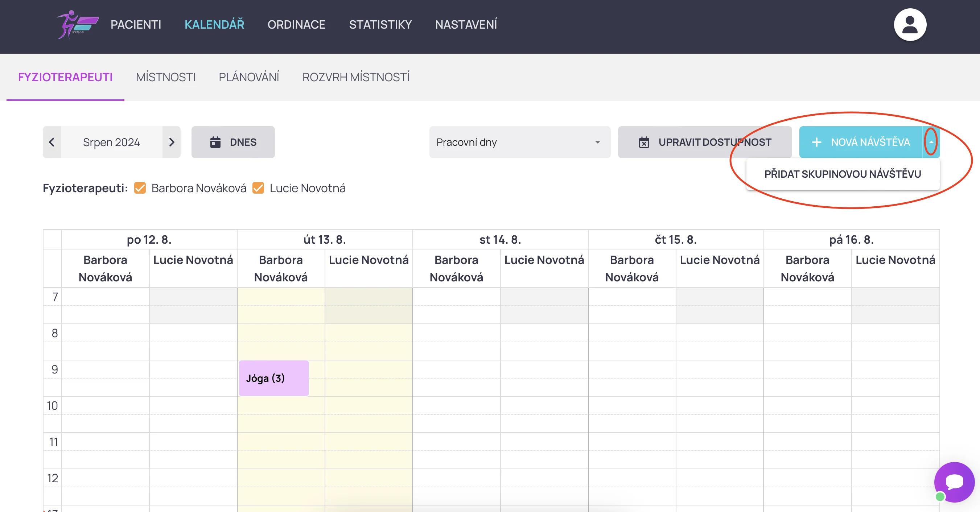Image resolution: width=980 pixels, height=512 pixels.
Task: Click the Fyzion logo icon
Action: 77,25
